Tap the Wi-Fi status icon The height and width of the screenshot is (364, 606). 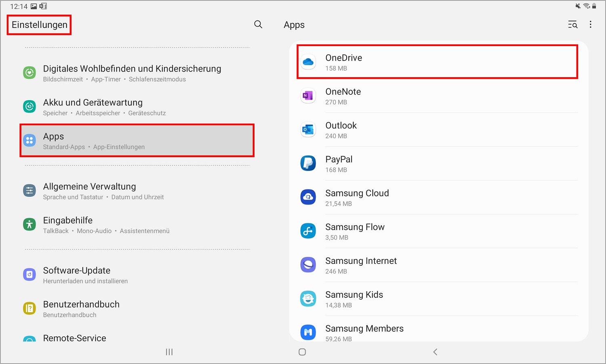(587, 6)
